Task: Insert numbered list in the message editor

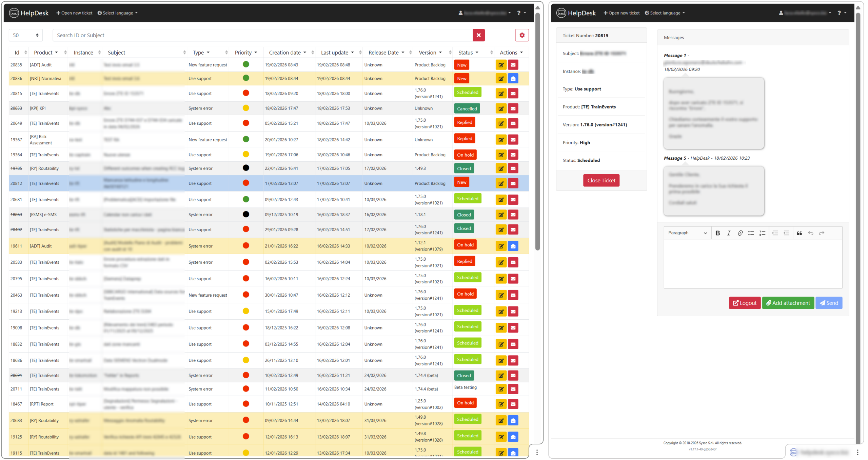Action: click(762, 233)
